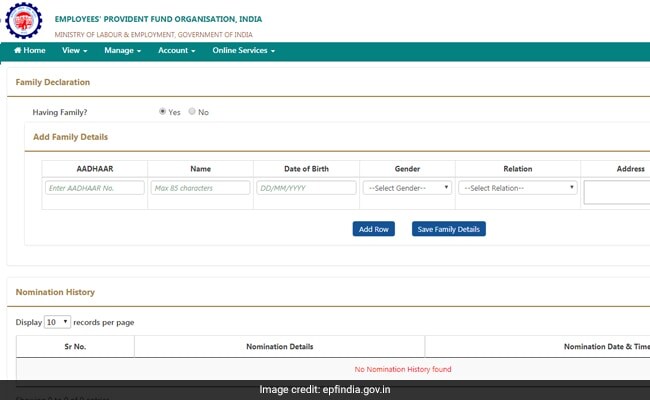Image resolution: width=650 pixels, height=400 pixels.
Task: Click the Sr No. column header
Action: (75, 347)
